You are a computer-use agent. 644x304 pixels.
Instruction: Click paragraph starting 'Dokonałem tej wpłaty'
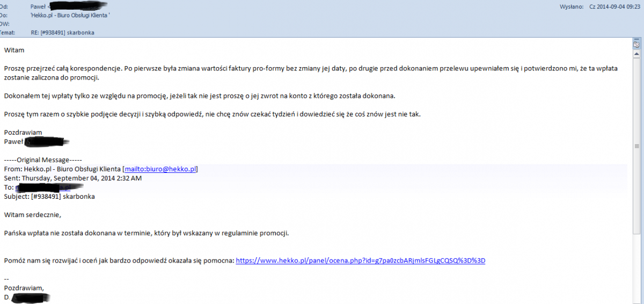(200, 96)
